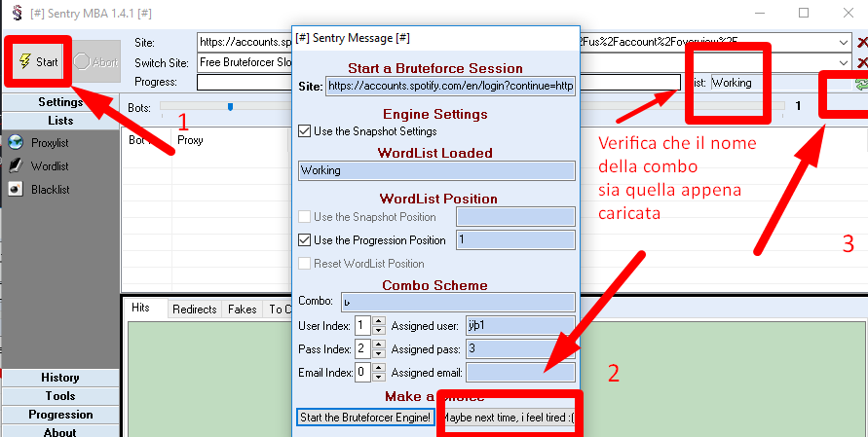Viewport: 868px width, 437px height.
Task: Click Maybe next time, i feel tired button
Action: [508, 418]
